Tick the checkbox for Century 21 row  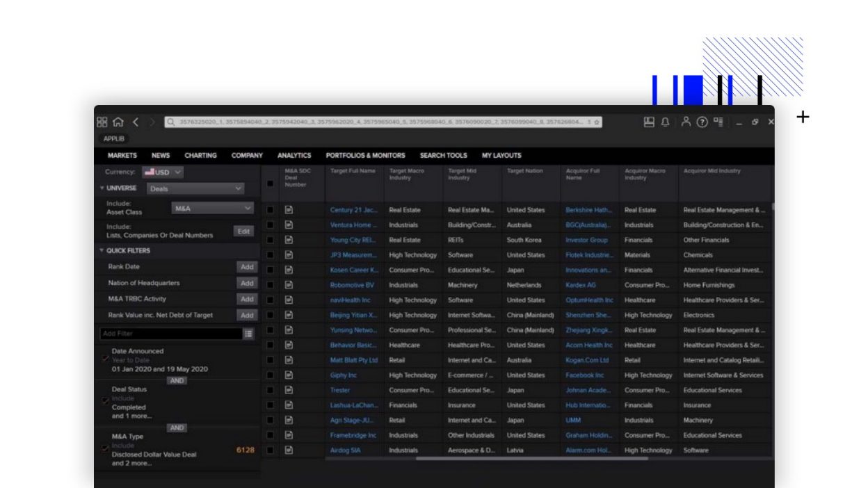click(270, 210)
